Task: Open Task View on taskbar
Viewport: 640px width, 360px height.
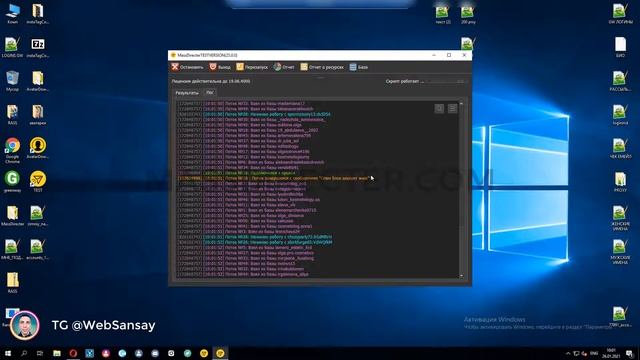Action: tap(40, 353)
